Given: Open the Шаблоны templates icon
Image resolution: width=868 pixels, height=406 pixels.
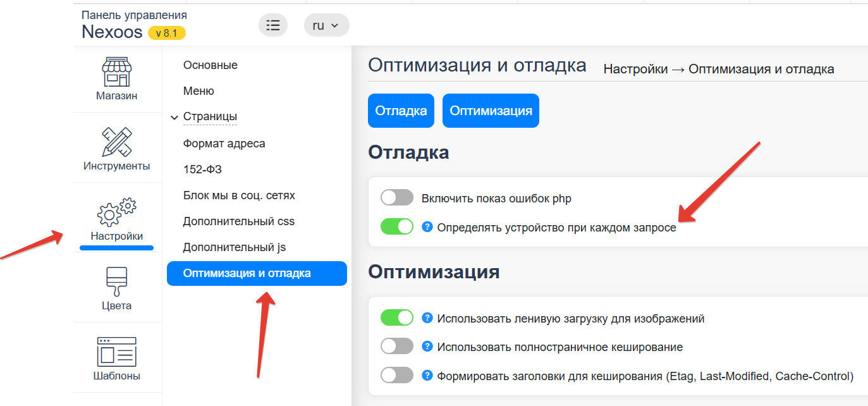Looking at the screenshot, I should [116, 351].
